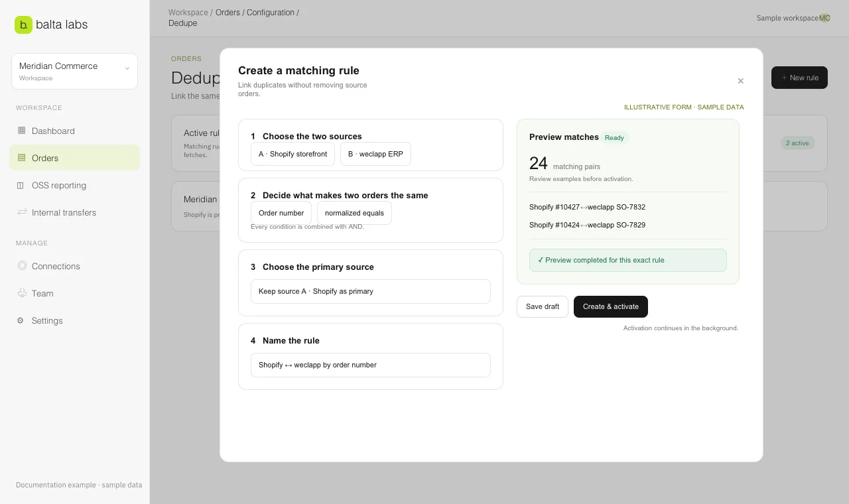Select source A Shopify storefront chip
The height and width of the screenshot is (504, 849).
[x=293, y=154]
